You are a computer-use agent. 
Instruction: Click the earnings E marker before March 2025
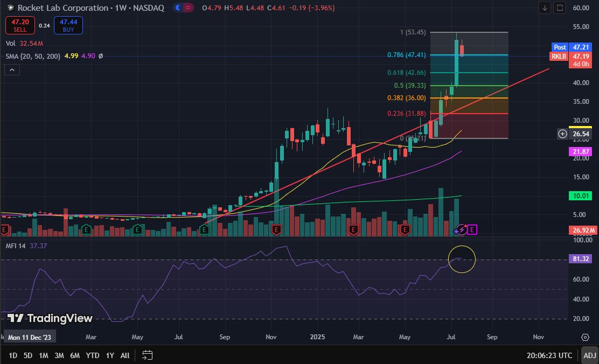[x=353, y=229]
